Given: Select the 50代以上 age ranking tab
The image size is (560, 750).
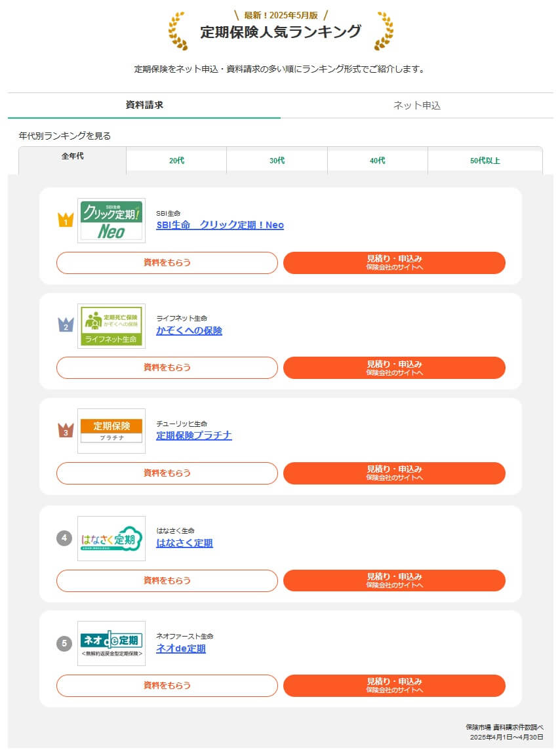Looking at the screenshot, I should (x=485, y=161).
